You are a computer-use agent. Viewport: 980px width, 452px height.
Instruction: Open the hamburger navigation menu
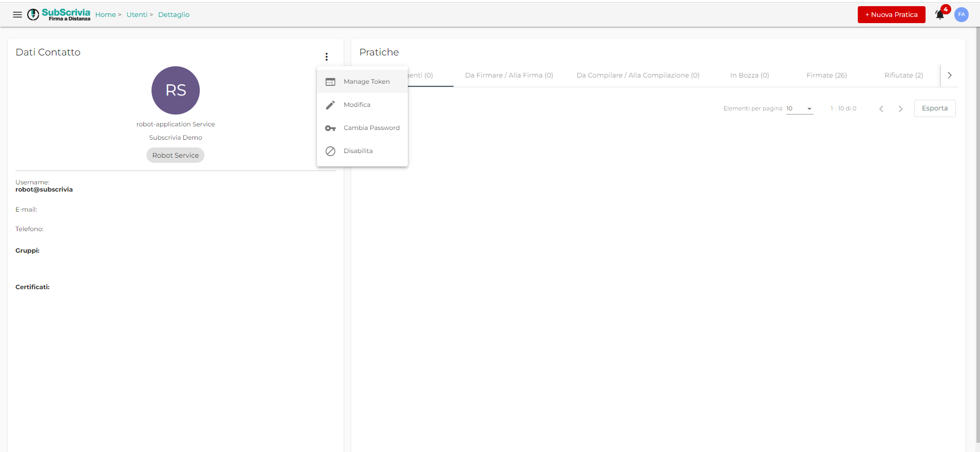tap(17, 15)
